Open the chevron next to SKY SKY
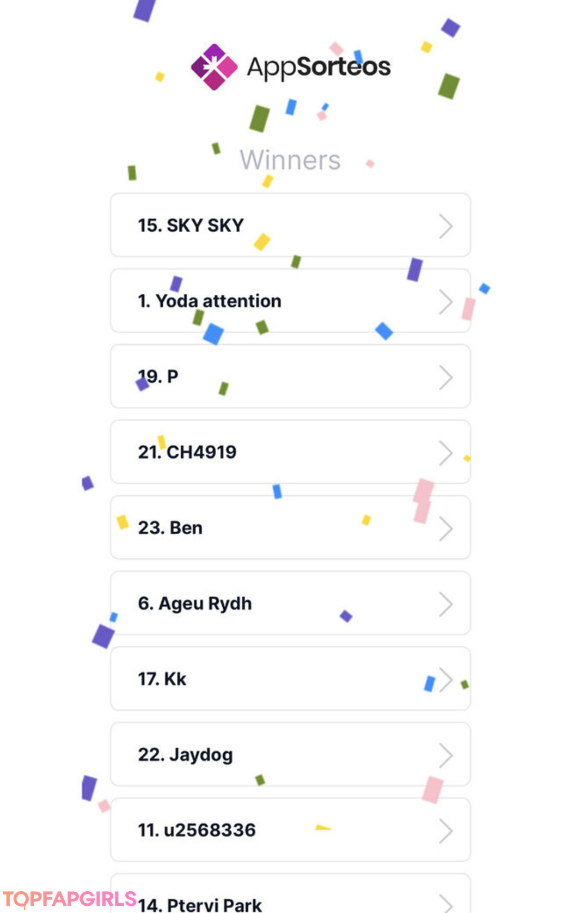Image resolution: width=588 pixels, height=913 pixels. [x=446, y=227]
